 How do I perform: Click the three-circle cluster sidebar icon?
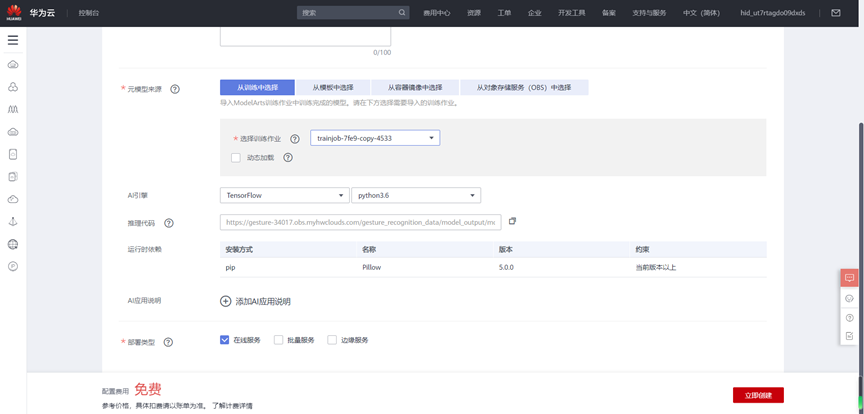pyautogui.click(x=13, y=87)
